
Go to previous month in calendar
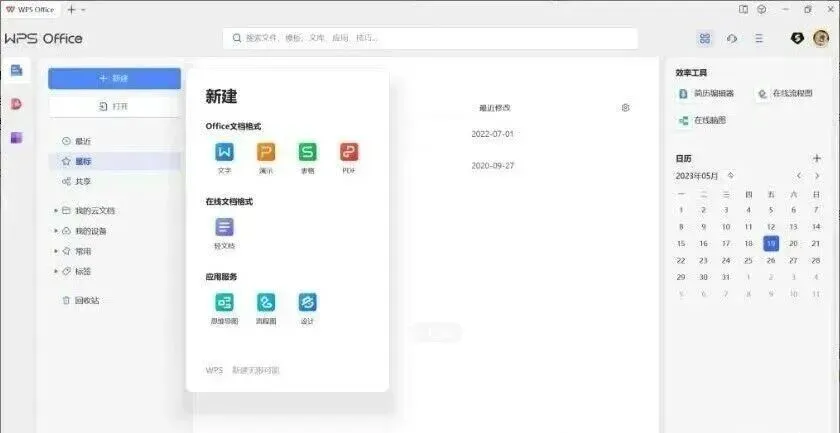tap(799, 176)
